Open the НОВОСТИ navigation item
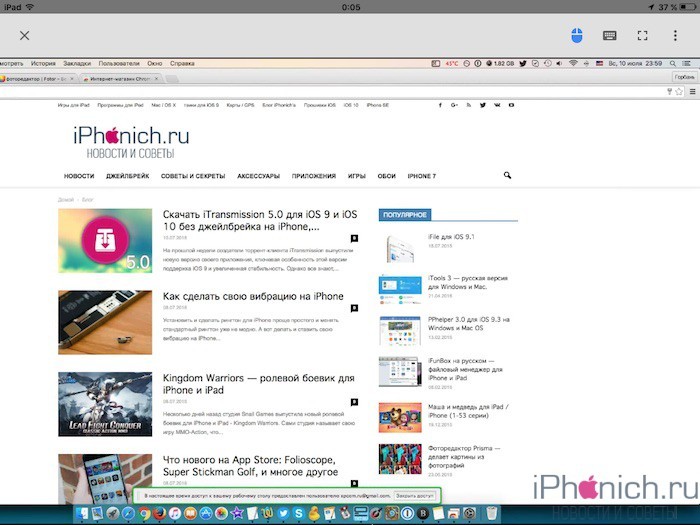 pyautogui.click(x=79, y=176)
